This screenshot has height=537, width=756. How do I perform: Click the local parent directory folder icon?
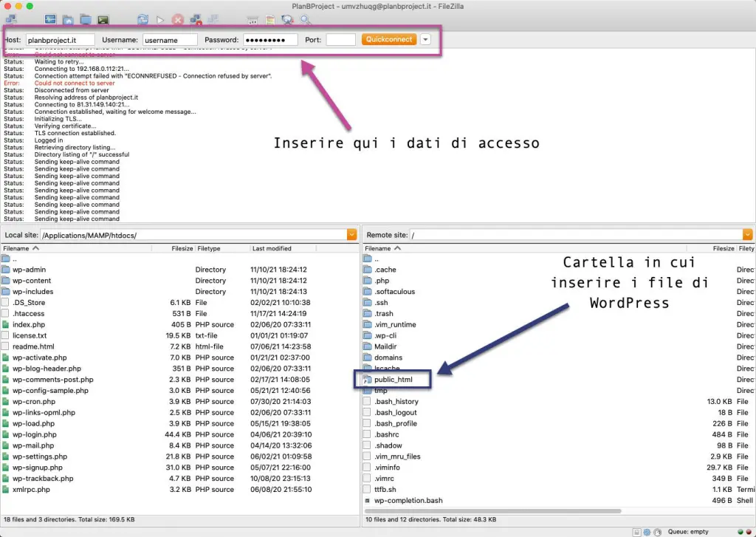click(5, 259)
